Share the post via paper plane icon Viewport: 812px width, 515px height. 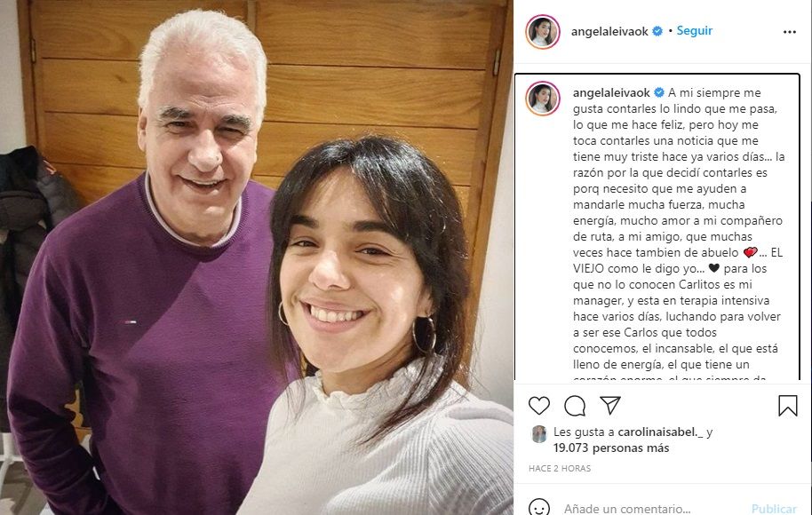click(610, 405)
